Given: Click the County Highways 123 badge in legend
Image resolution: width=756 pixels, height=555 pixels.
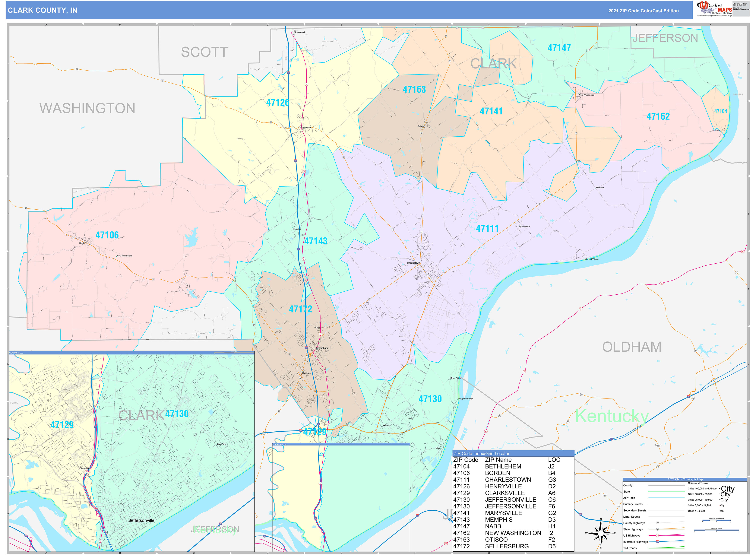Looking at the screenshot, I should [x=658, y=523].
